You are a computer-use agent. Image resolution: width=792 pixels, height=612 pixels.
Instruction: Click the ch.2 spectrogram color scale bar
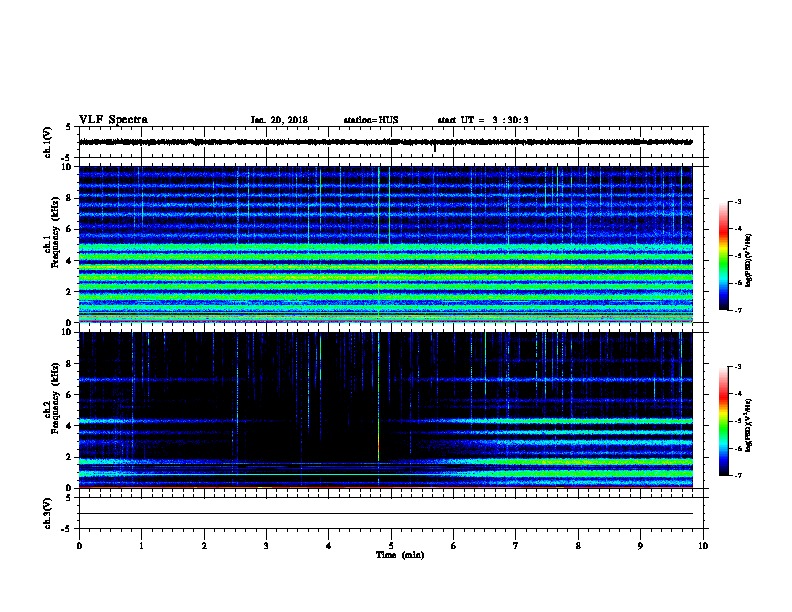point(724,421)
